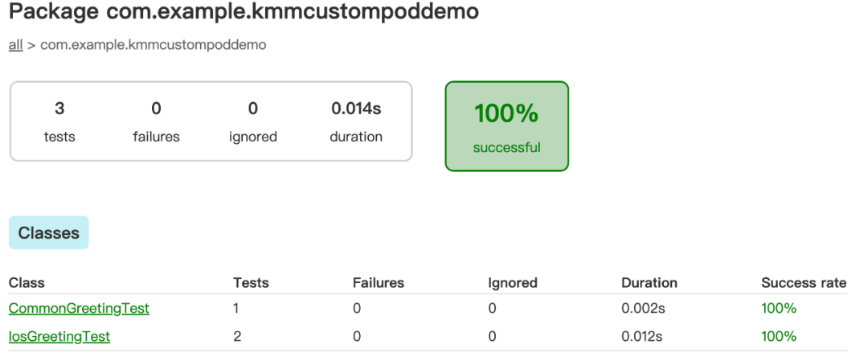868x353 pixels.
Task: Click the Class column header
Action: tap(27, 282)
